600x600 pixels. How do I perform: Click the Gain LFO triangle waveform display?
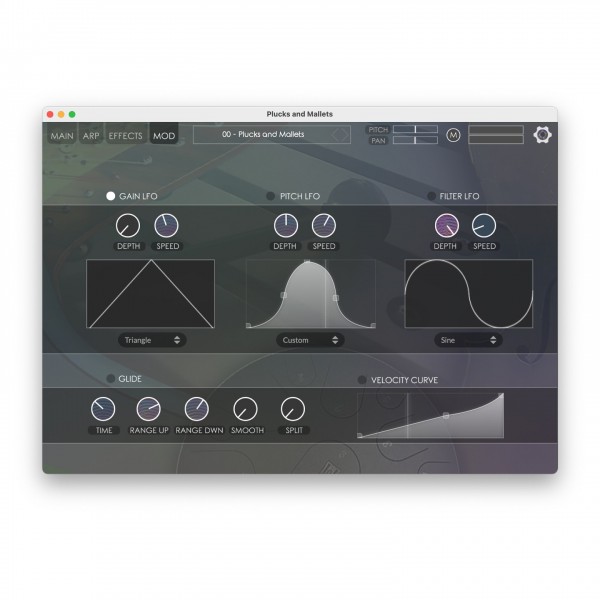150,293
